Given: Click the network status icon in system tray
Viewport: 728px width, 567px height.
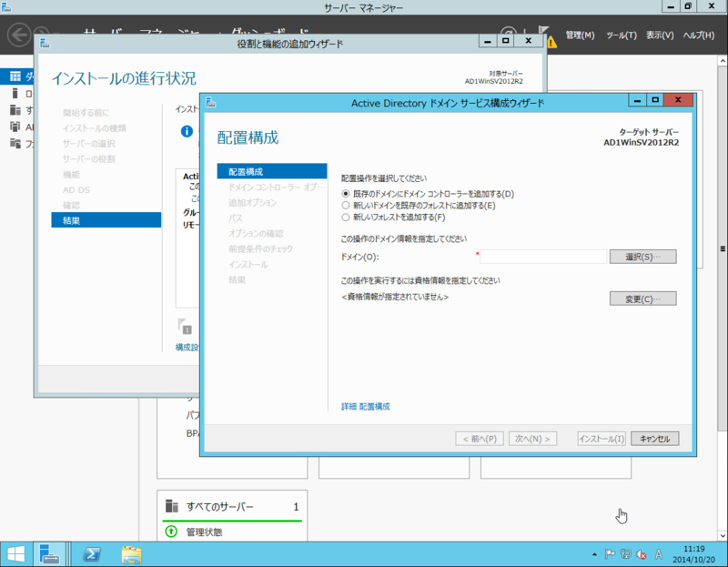Looking at the screenshot, I should click(625, 553).
